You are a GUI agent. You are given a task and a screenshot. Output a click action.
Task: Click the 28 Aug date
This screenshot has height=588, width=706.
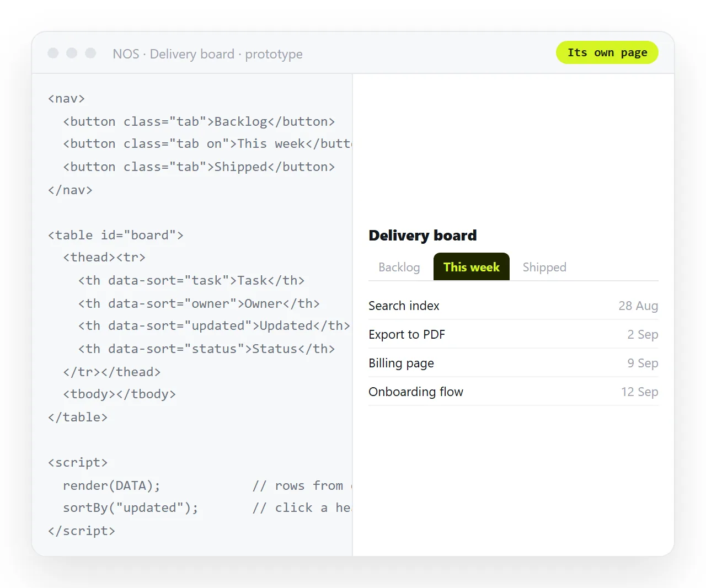point(638,306)
